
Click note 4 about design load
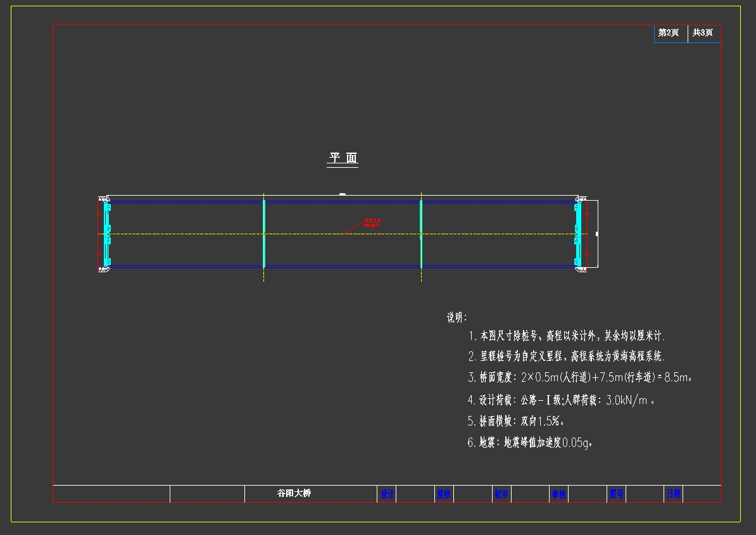coord(560,400)
